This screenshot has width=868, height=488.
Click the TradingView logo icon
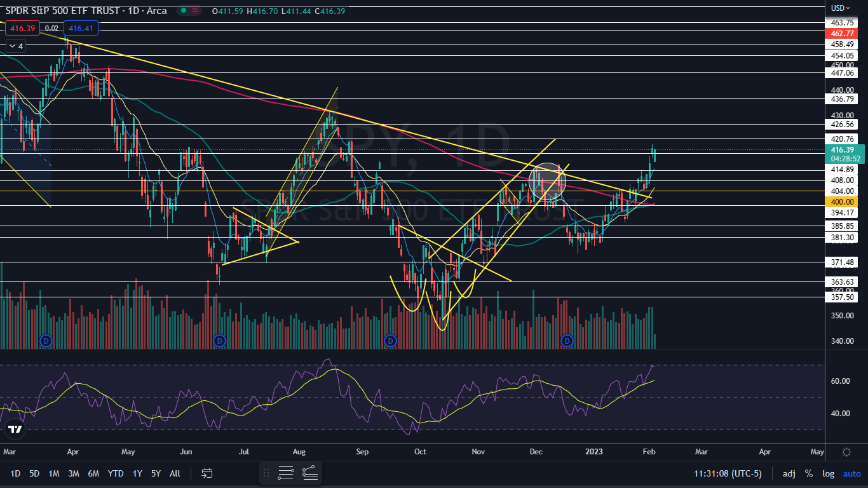[x=15, y=430]
